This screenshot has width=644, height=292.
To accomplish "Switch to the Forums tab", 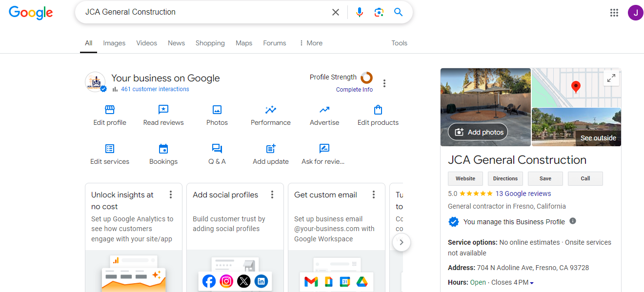I will 275,43.
